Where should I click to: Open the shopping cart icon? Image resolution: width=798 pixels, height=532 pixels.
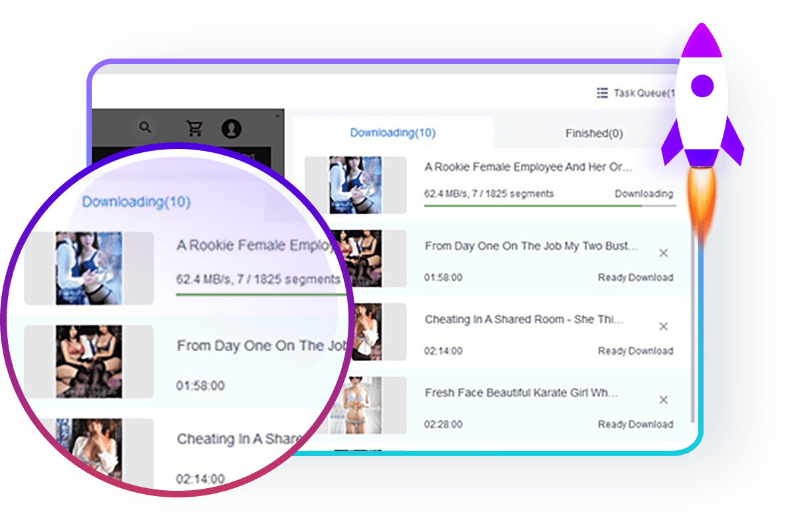(194, 128)
